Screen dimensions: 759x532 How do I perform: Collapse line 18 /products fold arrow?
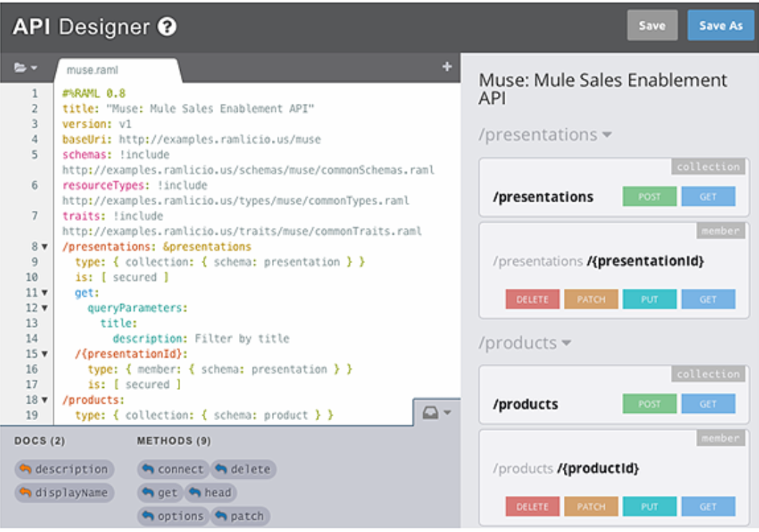click(44, 400)
